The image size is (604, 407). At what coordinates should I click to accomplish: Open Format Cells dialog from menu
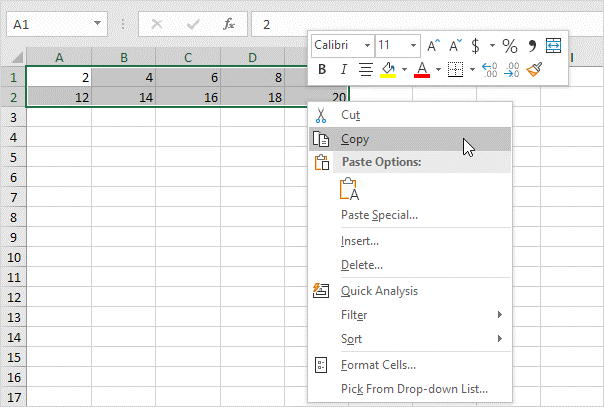[x=378, y=365]
